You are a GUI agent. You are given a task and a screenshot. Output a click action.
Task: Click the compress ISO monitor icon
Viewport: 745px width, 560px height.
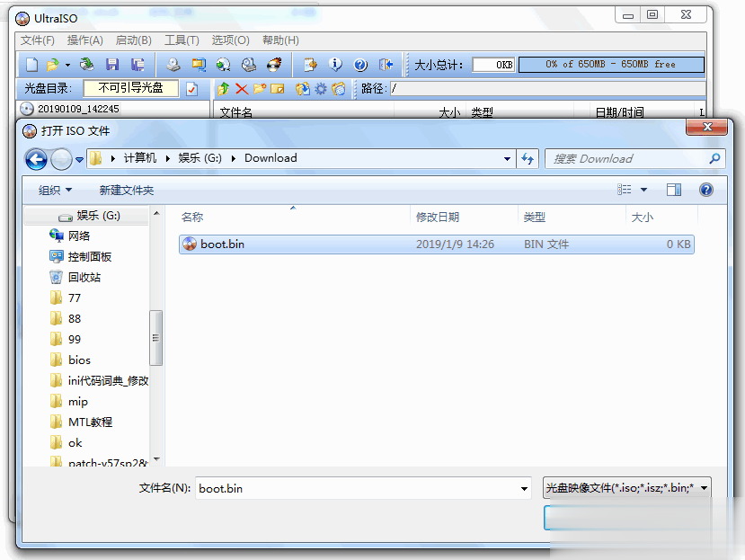[x=199, y=64]
